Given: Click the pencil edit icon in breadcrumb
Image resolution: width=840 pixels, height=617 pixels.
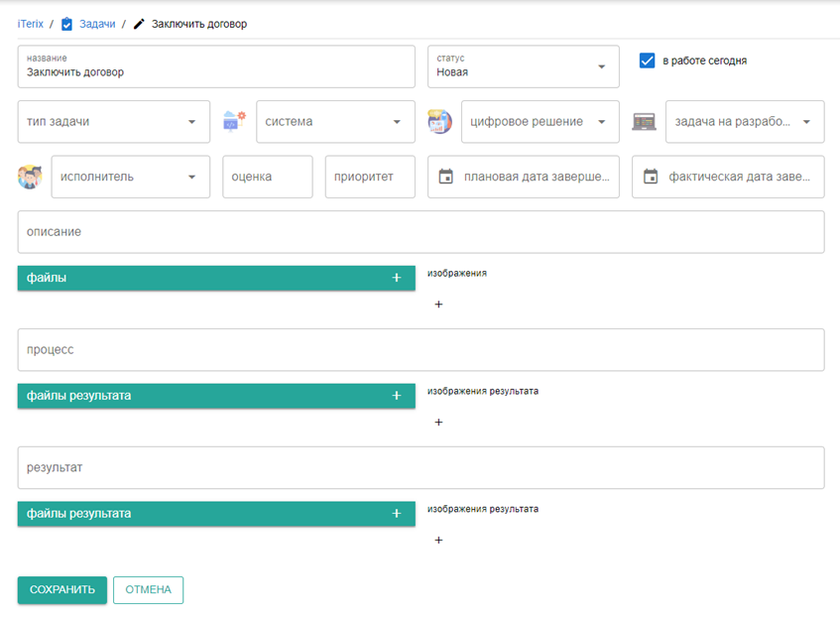Looking at the screenshot, I should coord(139,24).
